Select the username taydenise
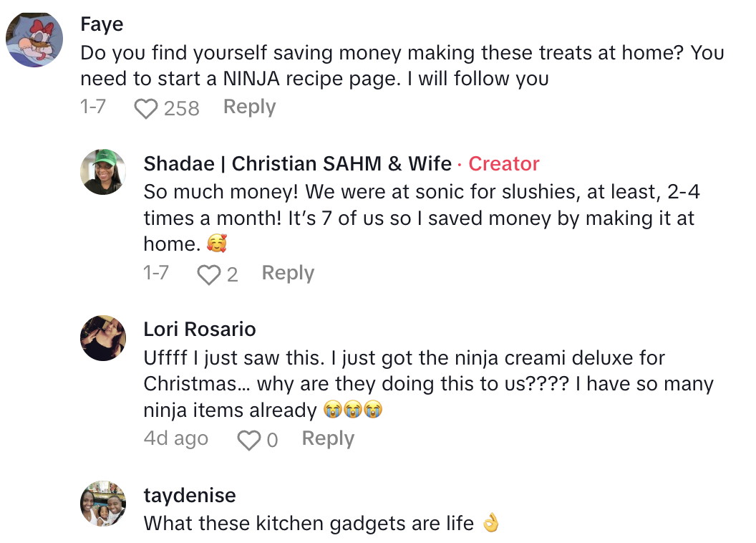 [x=189, y=495]
